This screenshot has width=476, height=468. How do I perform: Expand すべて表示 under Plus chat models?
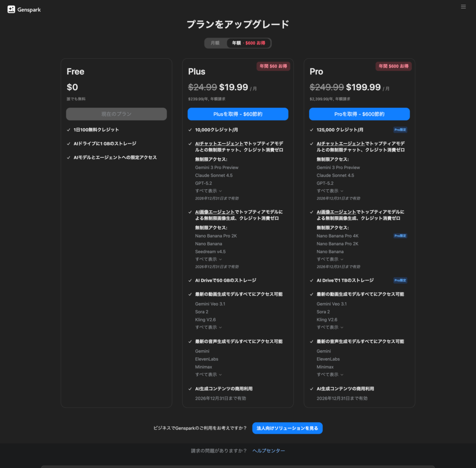208,190
